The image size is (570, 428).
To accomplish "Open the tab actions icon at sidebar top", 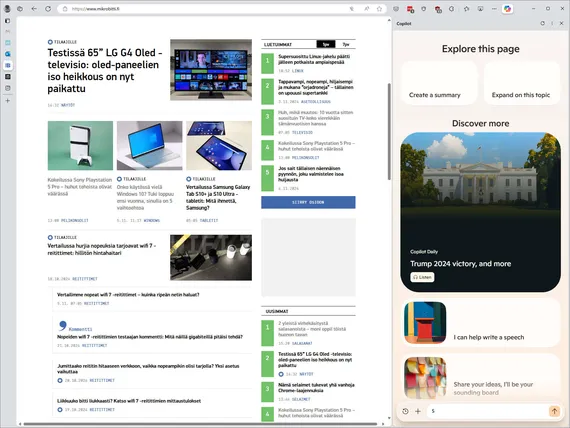I will [x=8, y=21].
